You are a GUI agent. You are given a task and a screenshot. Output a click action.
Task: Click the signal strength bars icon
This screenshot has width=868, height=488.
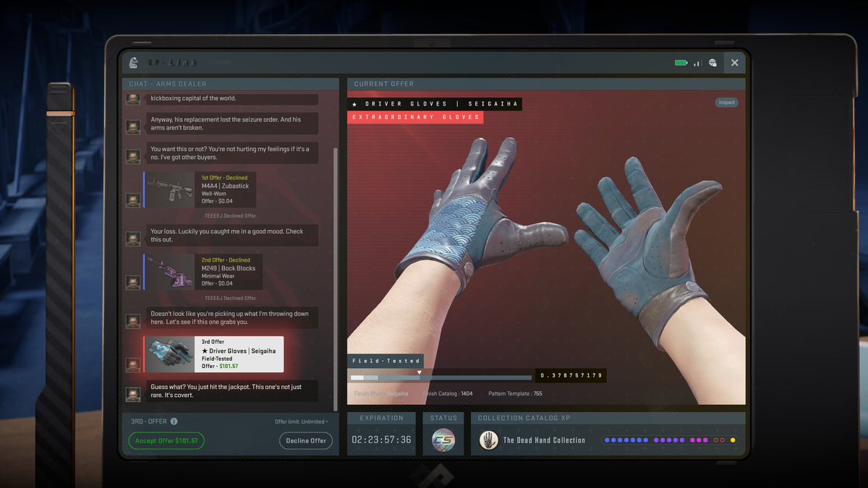point(697,63)
